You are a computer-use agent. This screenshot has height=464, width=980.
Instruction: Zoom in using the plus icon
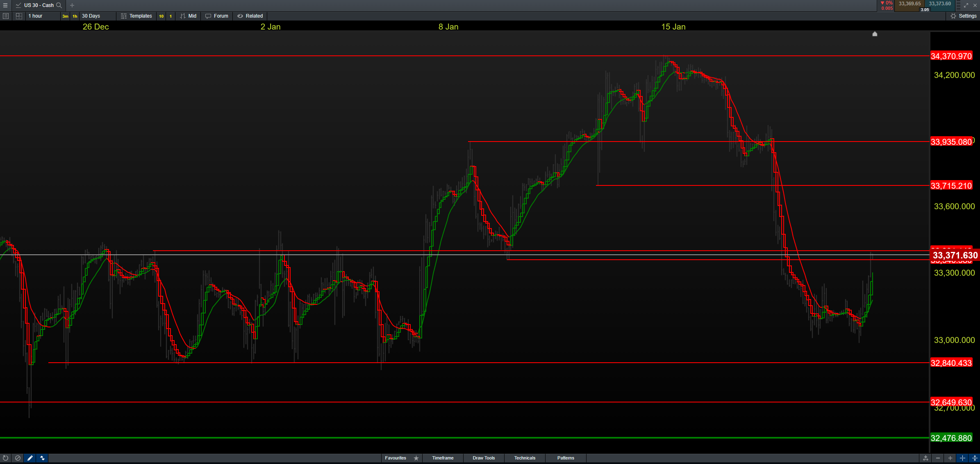tap(950, 458)
